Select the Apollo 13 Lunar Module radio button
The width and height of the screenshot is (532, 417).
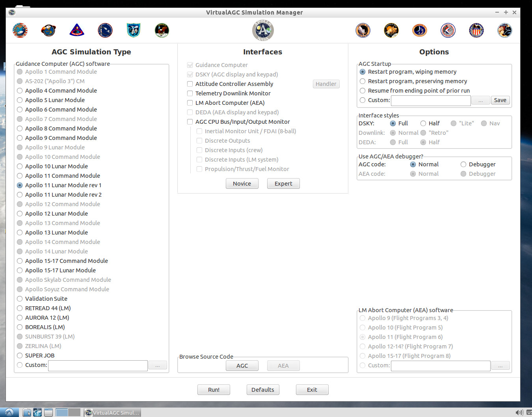pyautogui.click(x=20, y=233)
